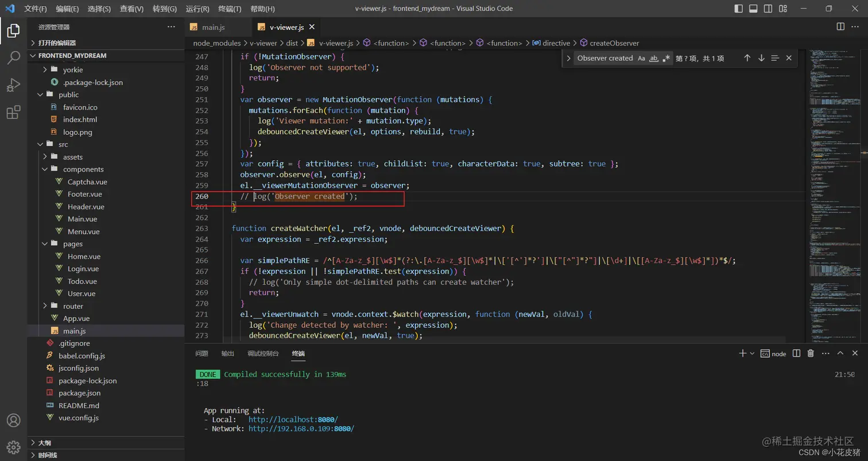
Task: Expand the router folder
Action: pos(73,306)
